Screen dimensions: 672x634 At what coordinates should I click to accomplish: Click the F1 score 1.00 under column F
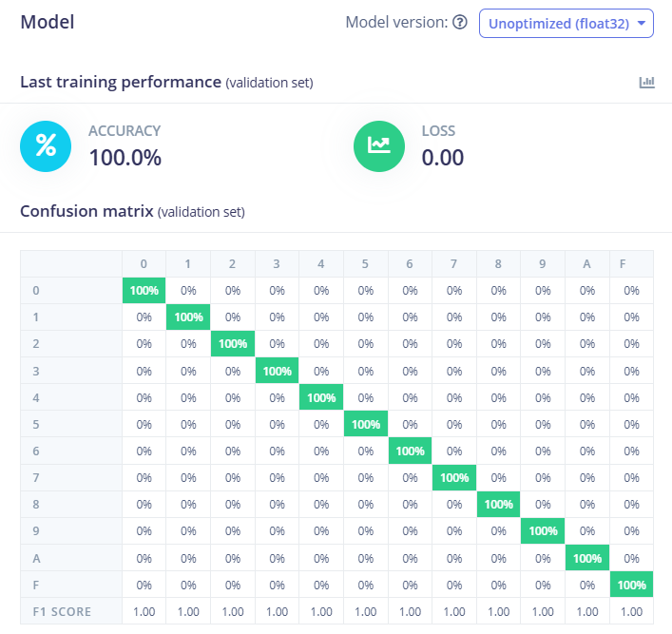pos(632,612)
